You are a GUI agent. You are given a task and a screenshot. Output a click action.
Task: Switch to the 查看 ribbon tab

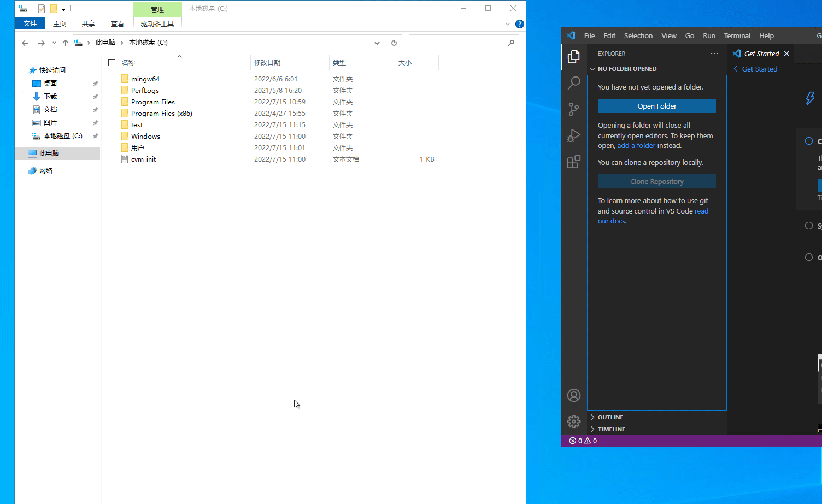click(118, 24)
